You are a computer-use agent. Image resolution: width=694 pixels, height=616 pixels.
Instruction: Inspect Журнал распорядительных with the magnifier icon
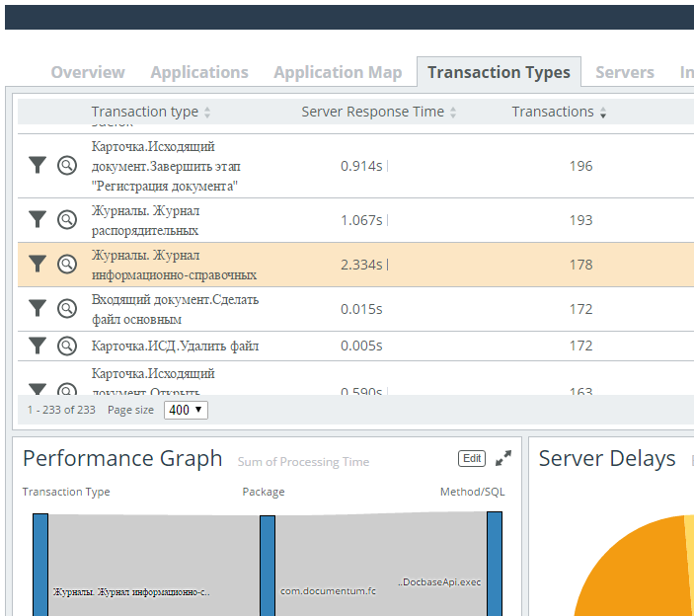(66, 219)
